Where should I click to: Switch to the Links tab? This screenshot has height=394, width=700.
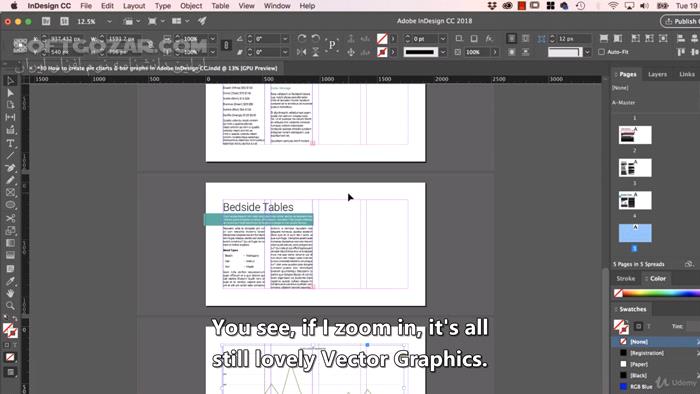687,75
